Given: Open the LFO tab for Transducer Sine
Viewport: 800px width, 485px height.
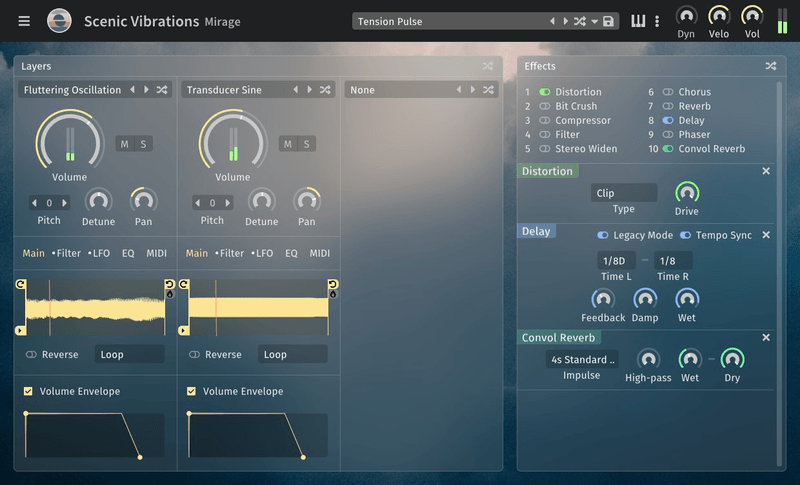Looking at the screenshot, I should [262, 253].
